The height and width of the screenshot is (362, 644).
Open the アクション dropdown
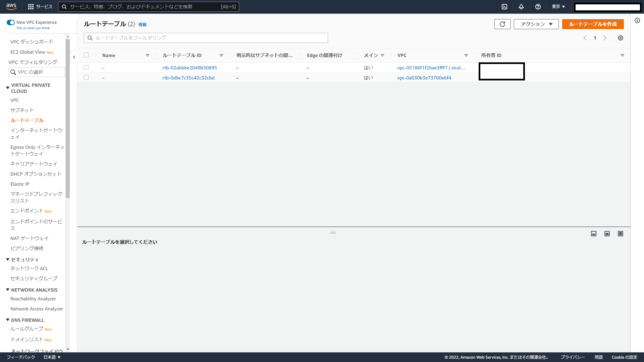pyautogui.click(x=536, y=24)
